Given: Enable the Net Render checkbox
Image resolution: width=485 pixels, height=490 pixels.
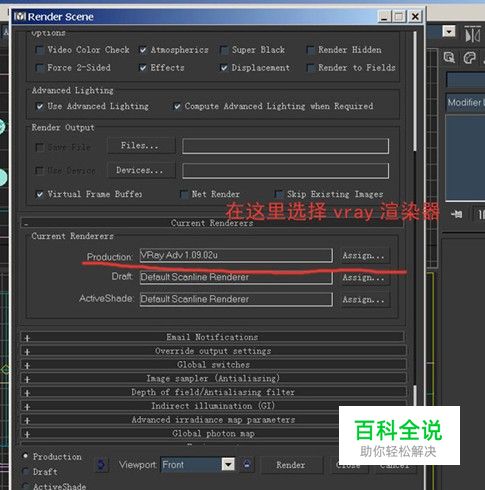Looking at the screenshot, I should click(184, 194).
